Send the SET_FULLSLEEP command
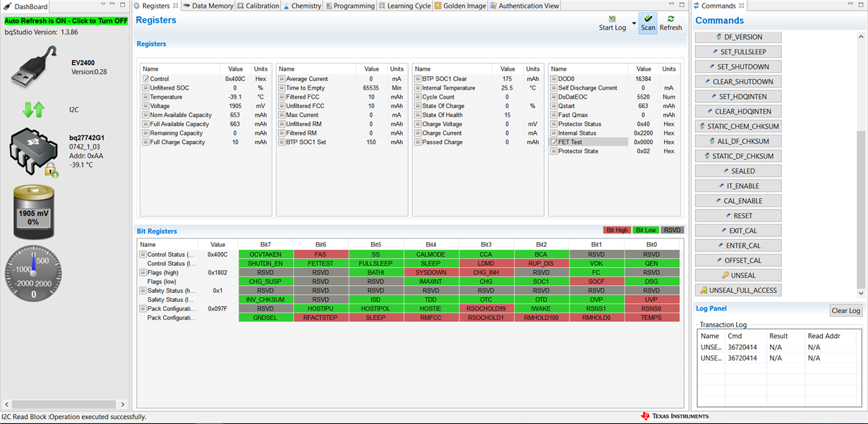Viewport: 868px width, 424px height. click(738, 52)
